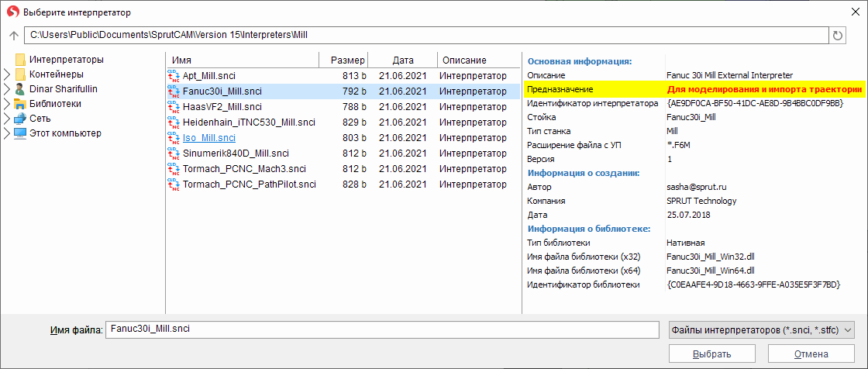
Task: Click the Apt_Mill.snci file icon
Action: coord(174,76)
